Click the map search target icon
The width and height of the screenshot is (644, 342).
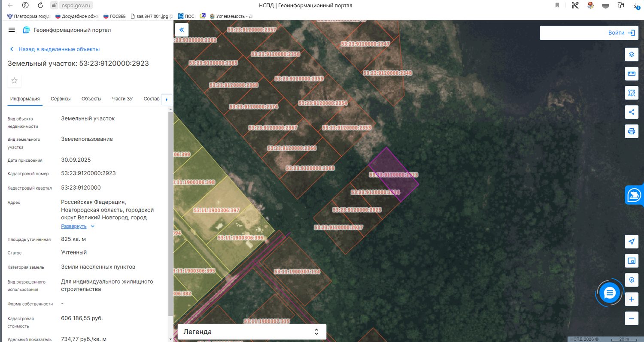point(632,280)
